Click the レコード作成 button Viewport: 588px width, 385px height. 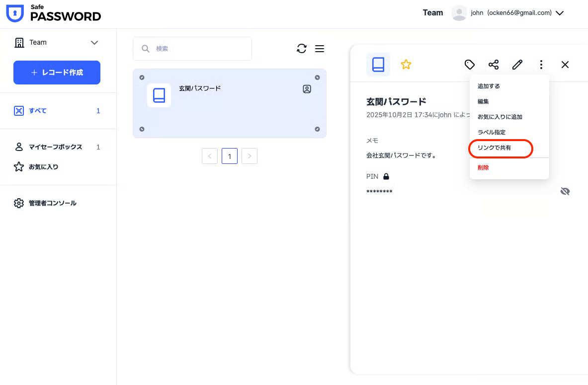click(x=57, y=73)
